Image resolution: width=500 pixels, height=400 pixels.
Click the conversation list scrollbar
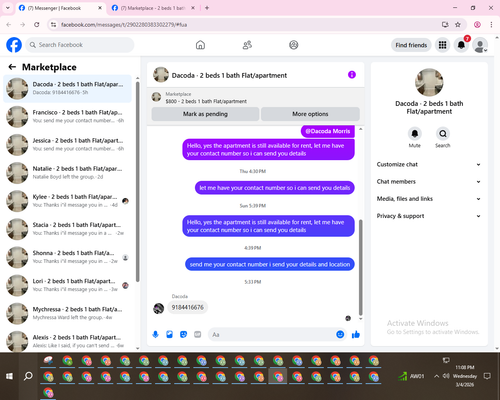coord(137,182)
